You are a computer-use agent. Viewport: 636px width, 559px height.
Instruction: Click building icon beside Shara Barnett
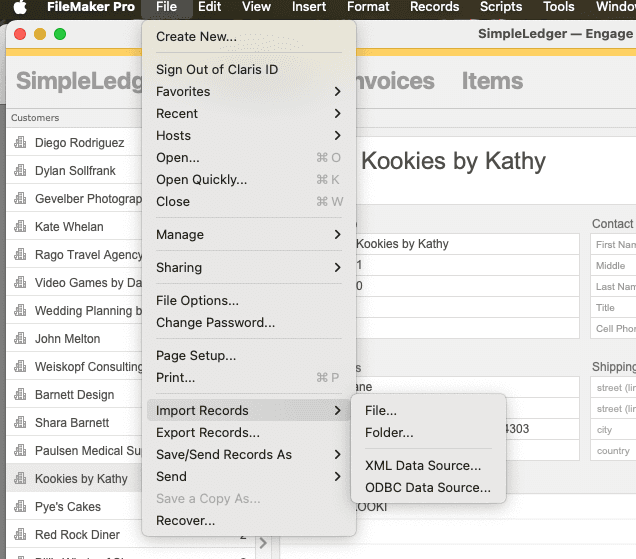pyautogui.click(x=20, y=422)
